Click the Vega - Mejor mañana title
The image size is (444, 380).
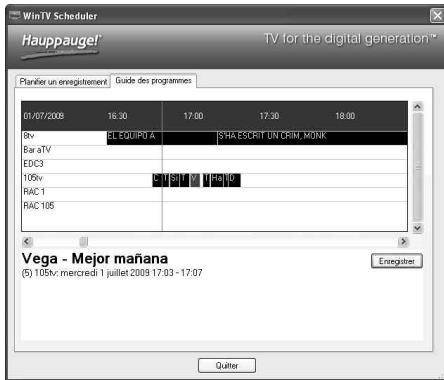point(95,259)
